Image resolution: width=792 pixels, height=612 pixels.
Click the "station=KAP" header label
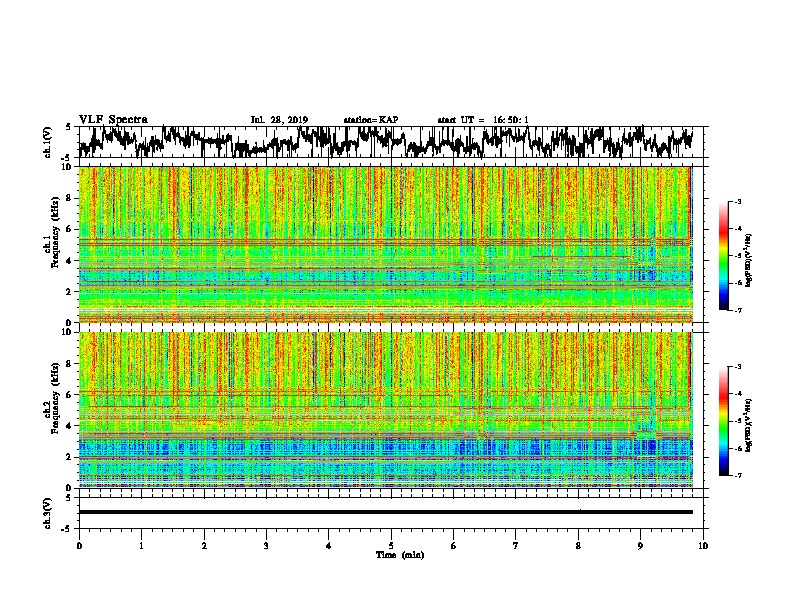point(371,120)
